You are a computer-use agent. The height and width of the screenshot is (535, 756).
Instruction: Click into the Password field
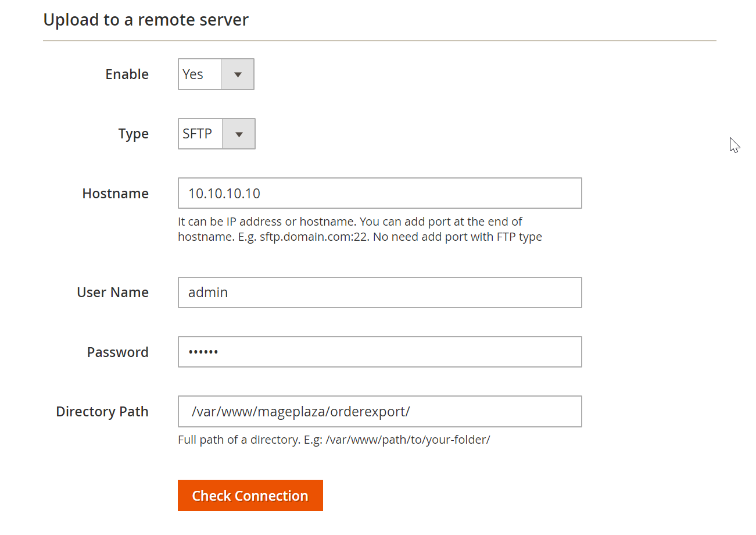(x=380, y=352)
